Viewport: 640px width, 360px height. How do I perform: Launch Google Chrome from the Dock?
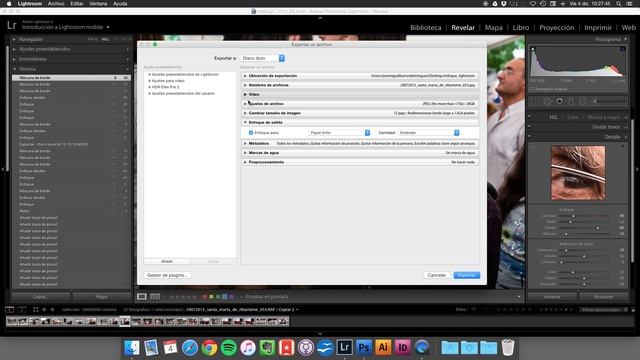coord(209,348)
